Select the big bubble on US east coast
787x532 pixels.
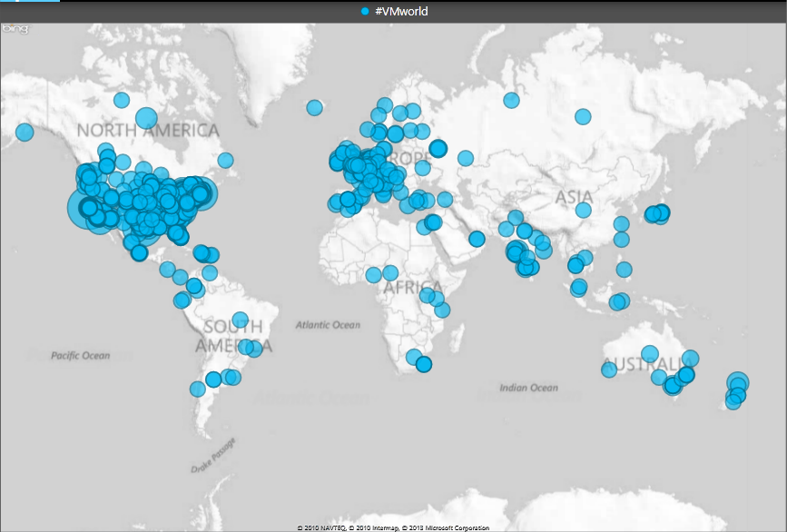coord(203,193)
